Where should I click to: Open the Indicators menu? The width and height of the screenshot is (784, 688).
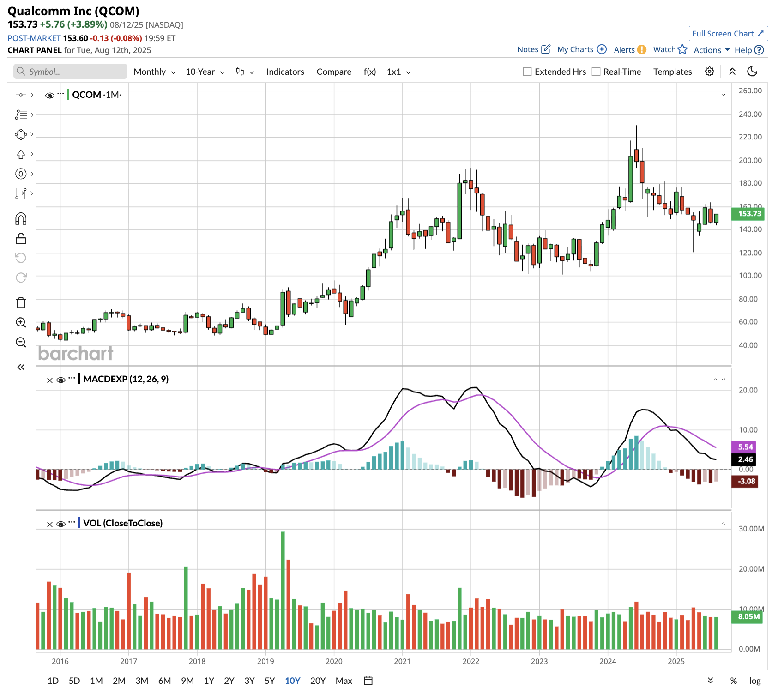click(x=285, y=72)
